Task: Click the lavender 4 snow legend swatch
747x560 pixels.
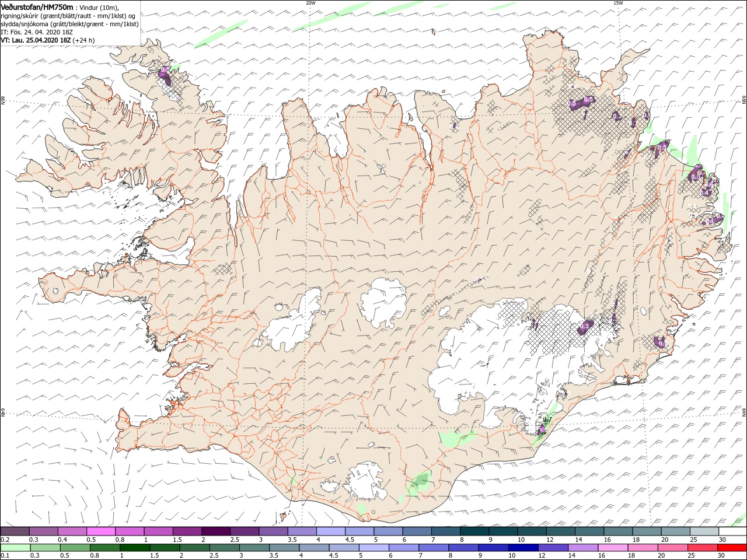Action: click(331, 531)
